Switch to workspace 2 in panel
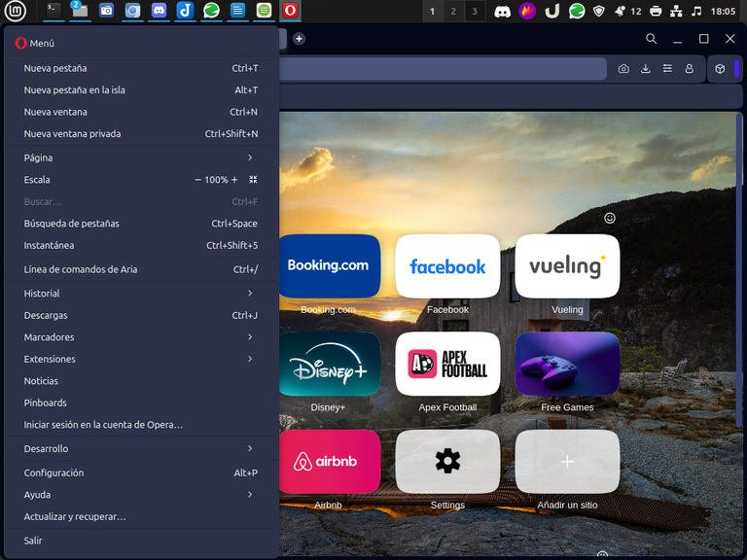 (x=453, y=11)
